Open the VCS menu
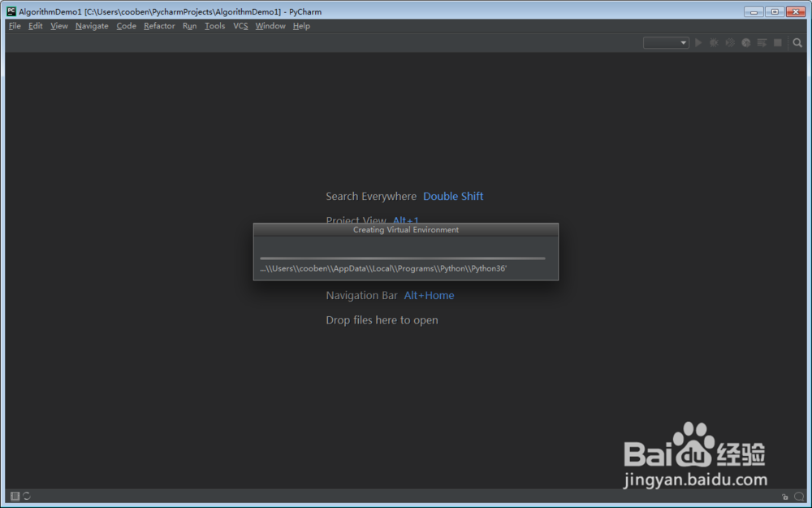 [240, 26]
